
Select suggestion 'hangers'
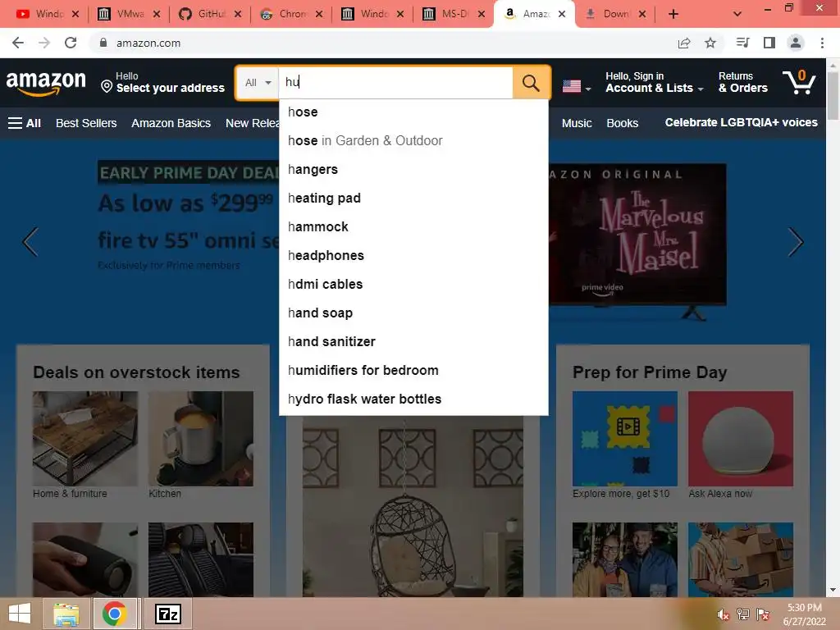(x=413, y=169)
